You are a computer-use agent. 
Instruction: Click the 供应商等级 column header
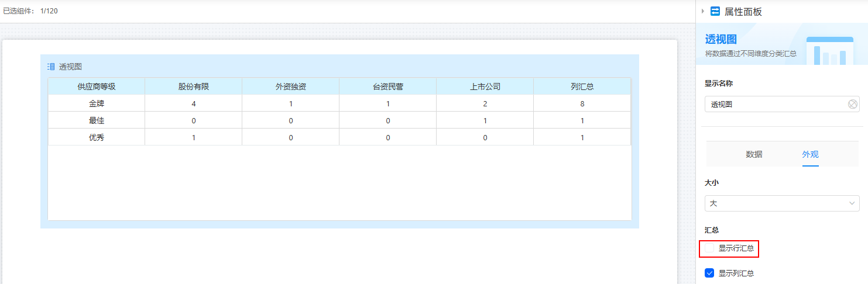pos(97,86)
